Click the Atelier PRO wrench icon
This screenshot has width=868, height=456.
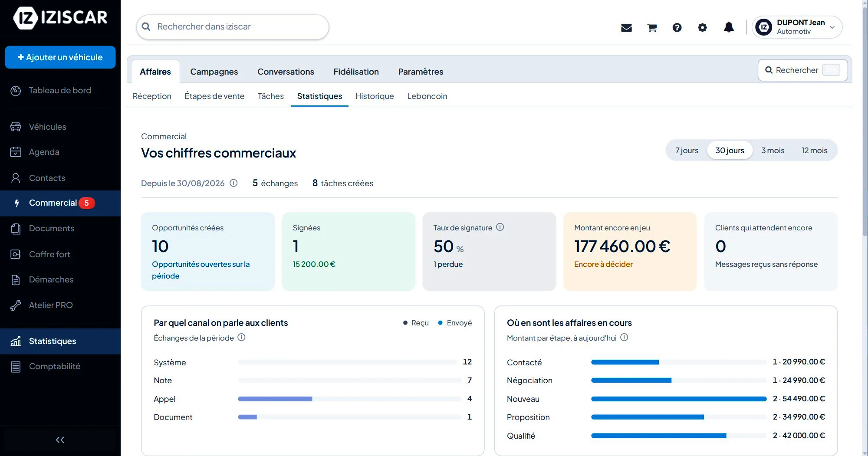pos(16,305)
